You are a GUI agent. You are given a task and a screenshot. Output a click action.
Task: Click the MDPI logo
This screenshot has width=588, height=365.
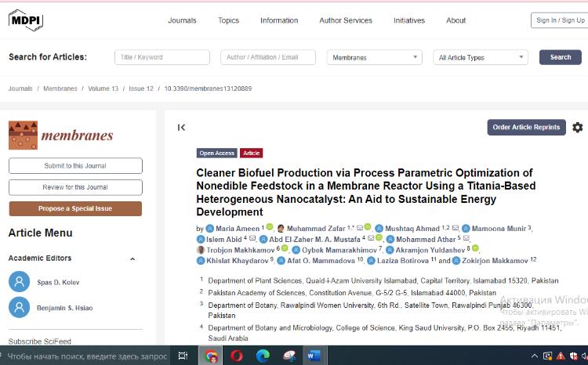(27, 20)
